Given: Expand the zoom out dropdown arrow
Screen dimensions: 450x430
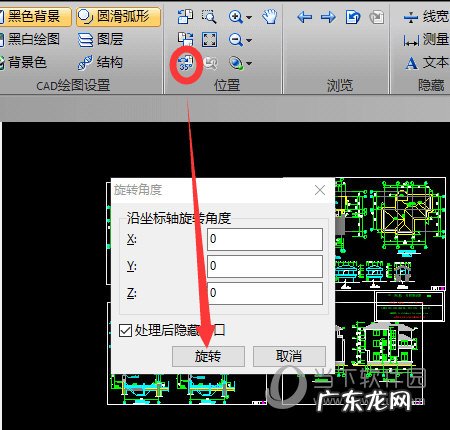Looking at the screenshot, I should [249, 40].
